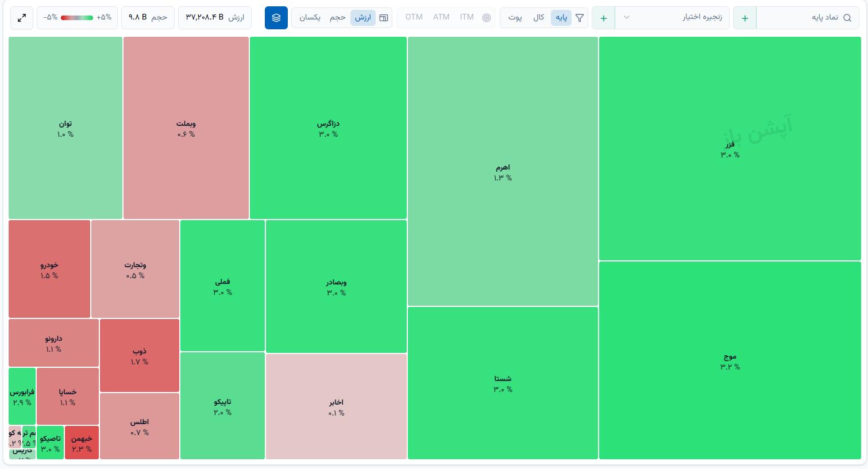Select حجم sizing mode
The width and height of the screenshot is (868, 469).
(x=338, y=18)
